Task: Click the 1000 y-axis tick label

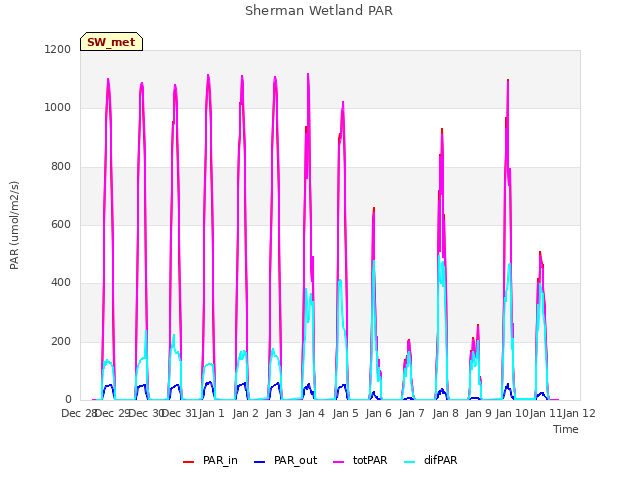Action: pyautogui.click(x=58, y=108)
